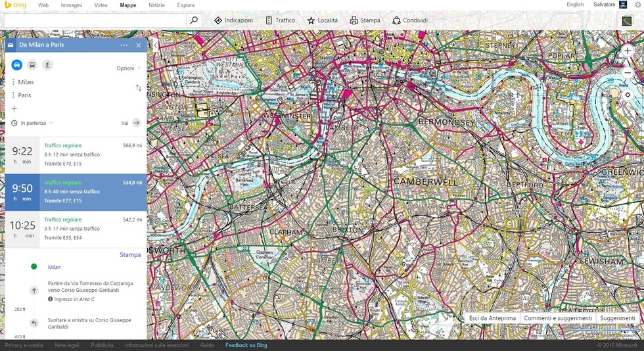Switch language to English
Viewport: 644px width, 351px height.
(x=574, y=5)
